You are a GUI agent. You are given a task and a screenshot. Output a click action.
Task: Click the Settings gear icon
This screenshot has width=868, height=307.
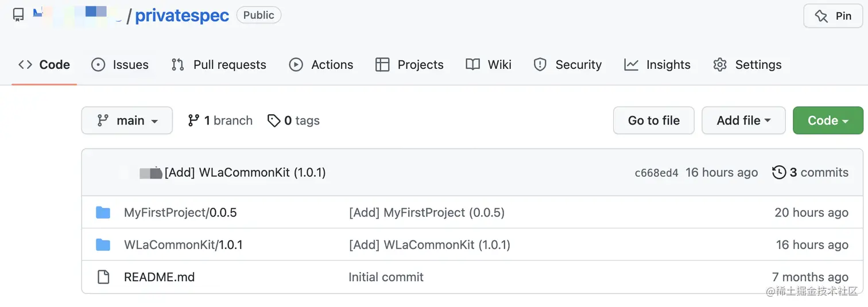click(720, 65)
